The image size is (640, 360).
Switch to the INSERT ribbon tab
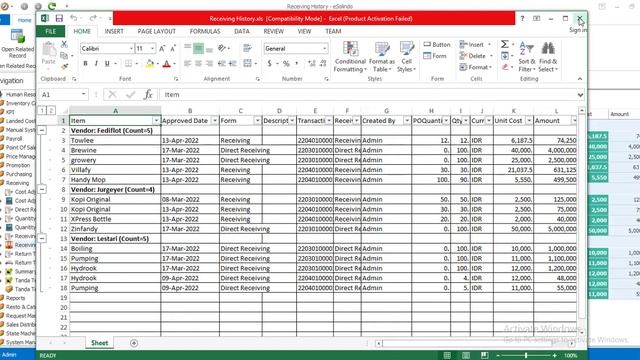tap(114, 31)
